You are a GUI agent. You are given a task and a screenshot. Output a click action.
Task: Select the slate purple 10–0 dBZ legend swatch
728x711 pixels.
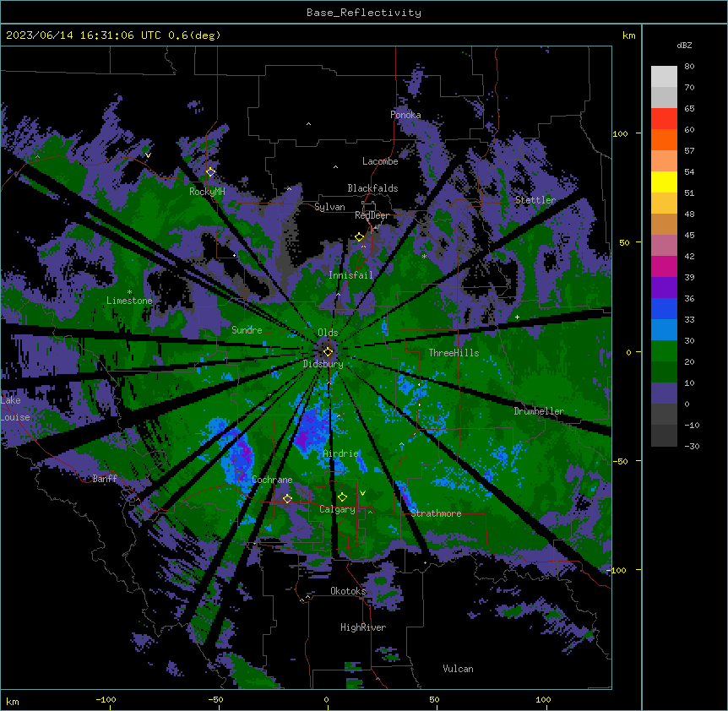(x=664, y=393)
